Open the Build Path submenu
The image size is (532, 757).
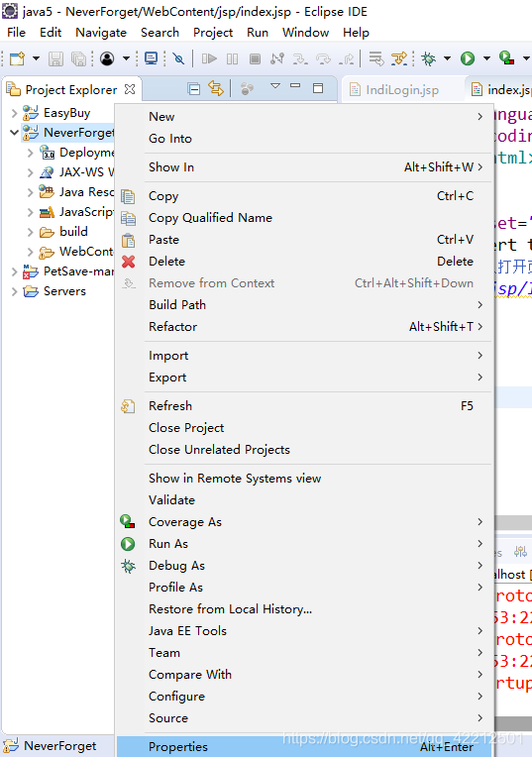305,305
